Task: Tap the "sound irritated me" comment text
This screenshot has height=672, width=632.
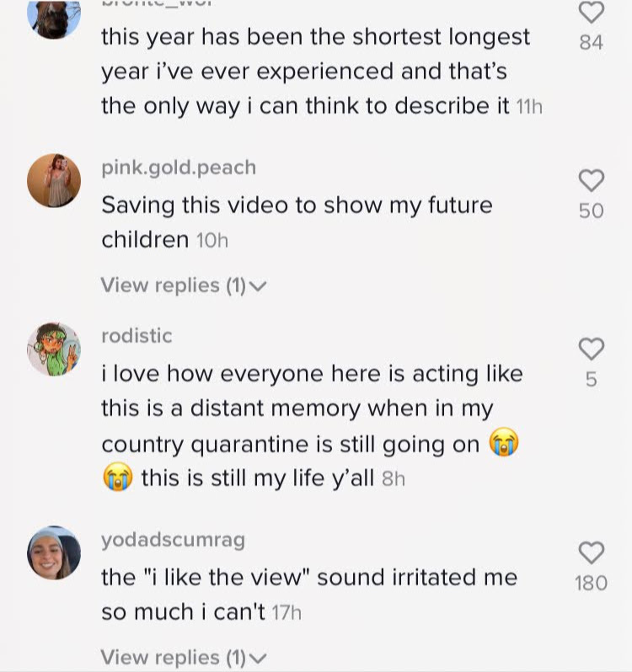Action: click(x=308, y=595)
